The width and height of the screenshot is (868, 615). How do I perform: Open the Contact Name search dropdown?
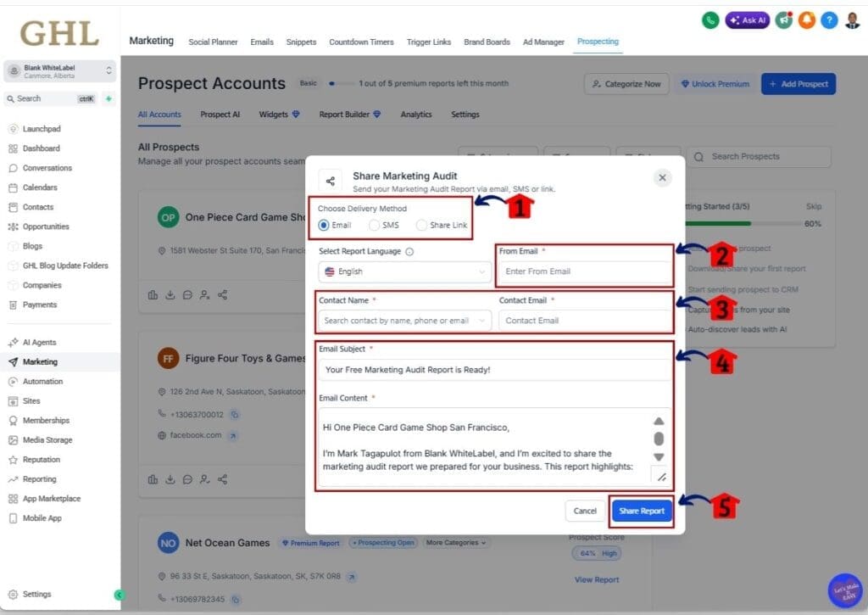click(x=404, y=321)
